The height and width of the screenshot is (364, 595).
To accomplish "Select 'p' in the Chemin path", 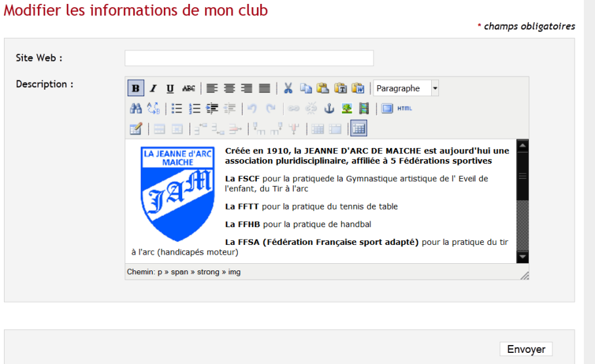I will [160, 272].
